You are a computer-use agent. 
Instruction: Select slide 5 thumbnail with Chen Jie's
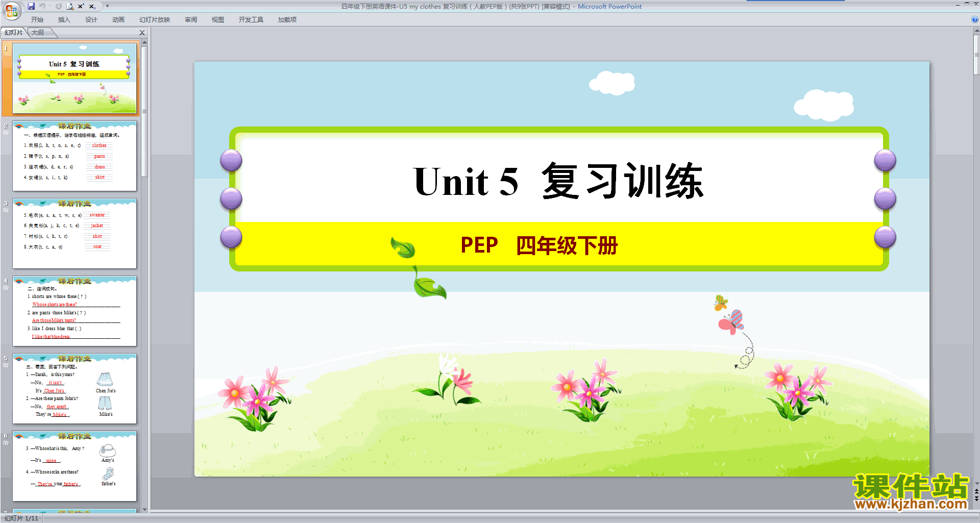click(x=75, y=388)
